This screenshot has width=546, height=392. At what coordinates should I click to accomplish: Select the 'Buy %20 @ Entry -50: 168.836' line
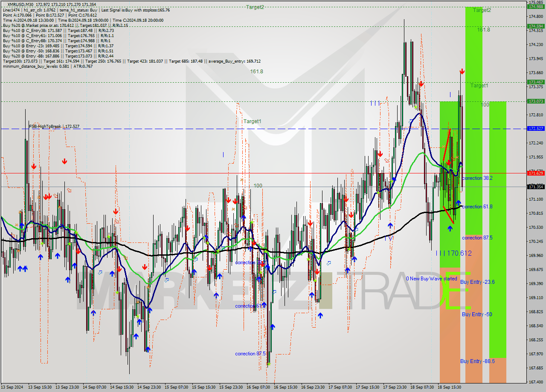click(58, 51)
